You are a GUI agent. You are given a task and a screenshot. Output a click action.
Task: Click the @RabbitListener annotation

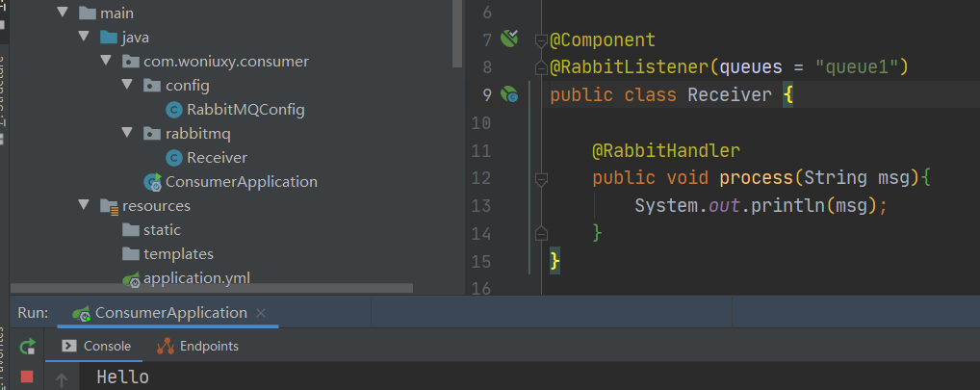tap(630, 66)
